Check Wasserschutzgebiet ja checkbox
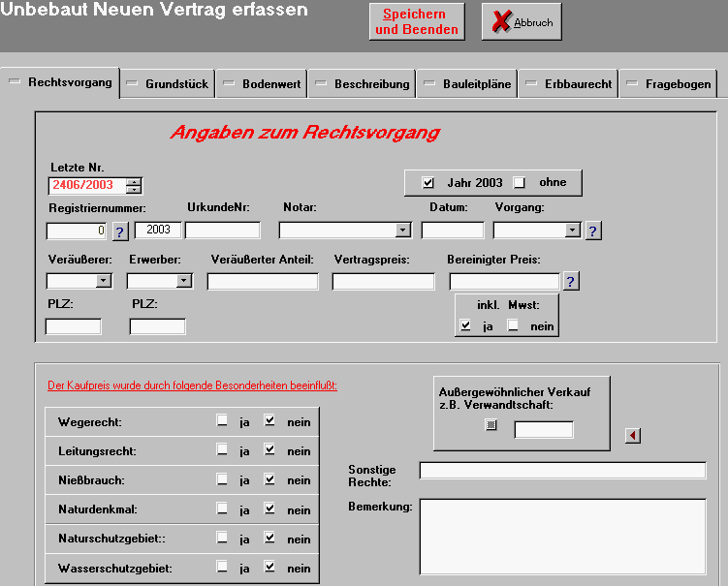This screenshot has height=586, width=728. coord(222,567)
